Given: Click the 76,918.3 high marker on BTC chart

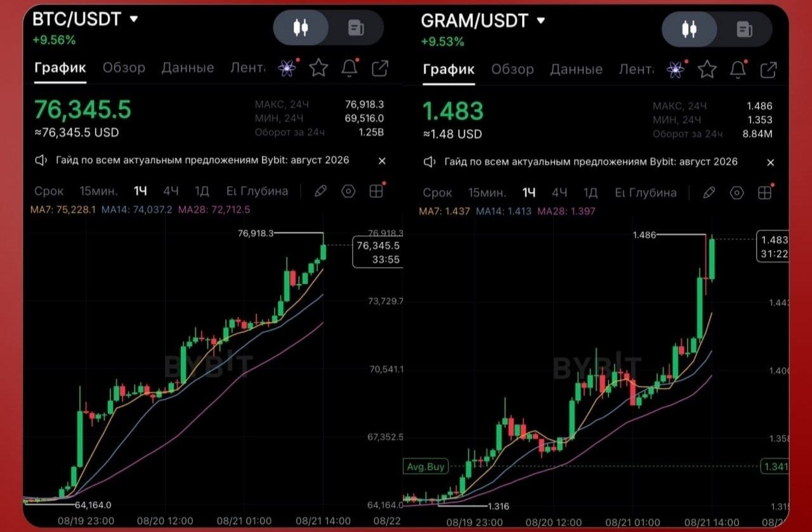Looking at the screenshot, I should click(x=256, y=233).
